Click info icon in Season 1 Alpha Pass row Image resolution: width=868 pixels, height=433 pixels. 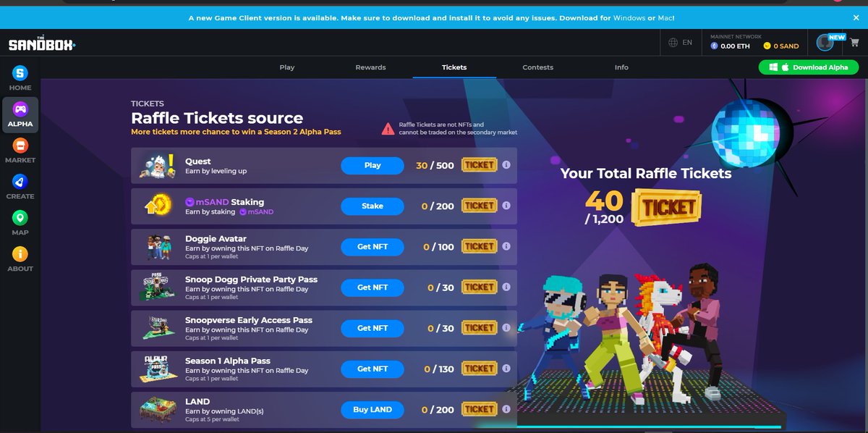[506, 369]
